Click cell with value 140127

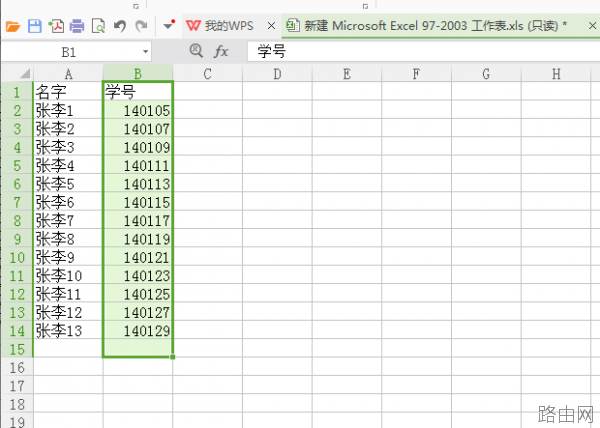coord(138,312)
